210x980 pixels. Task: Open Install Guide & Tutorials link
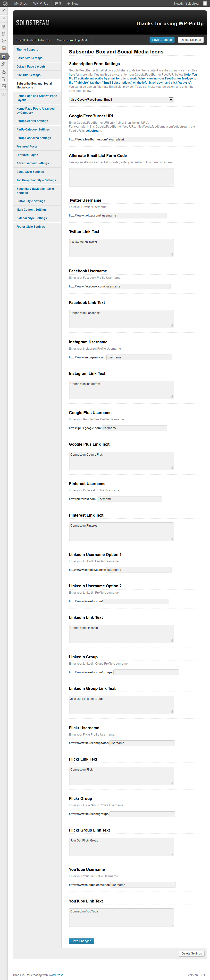point(33,40)
